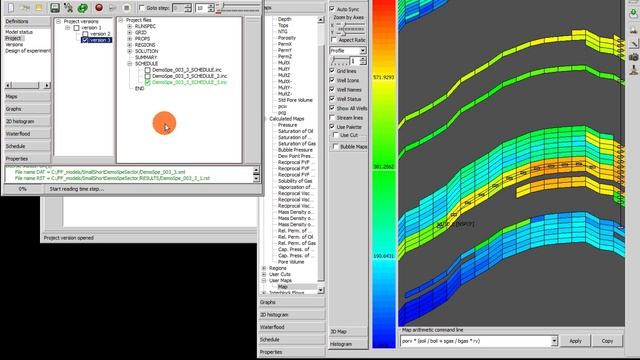The height and width of the screenshot is (360, 640).
Task: Click the Zoom by Axes Y slider
Action: (350, 32)
